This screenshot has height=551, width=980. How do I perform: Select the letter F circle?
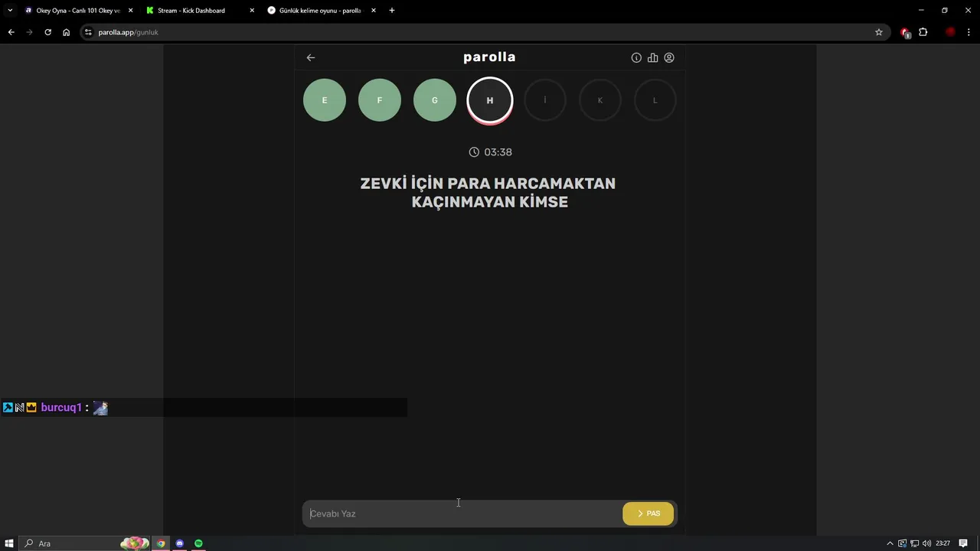pos(380,100)
